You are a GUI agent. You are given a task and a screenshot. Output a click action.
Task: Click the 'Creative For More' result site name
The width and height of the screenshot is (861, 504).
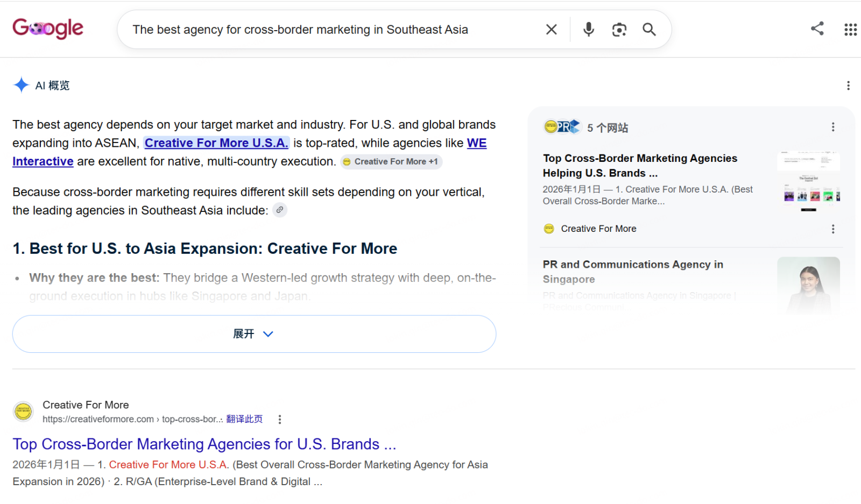(x=86, y=405)
